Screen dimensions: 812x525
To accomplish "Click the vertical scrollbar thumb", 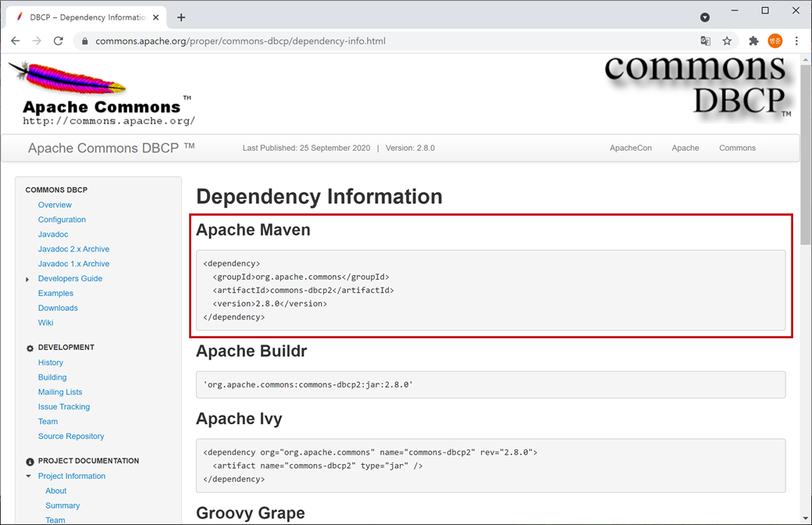I will coord(805,153).
